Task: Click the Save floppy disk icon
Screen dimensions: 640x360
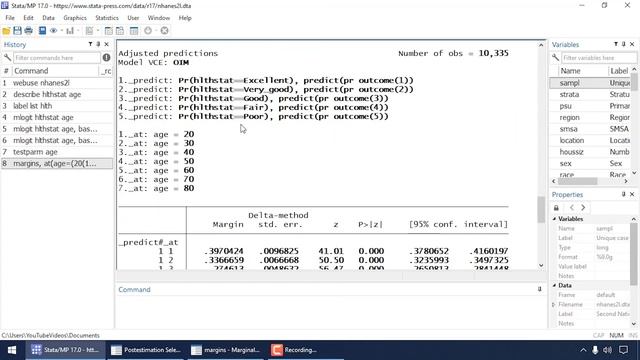Action: [17, 31]
